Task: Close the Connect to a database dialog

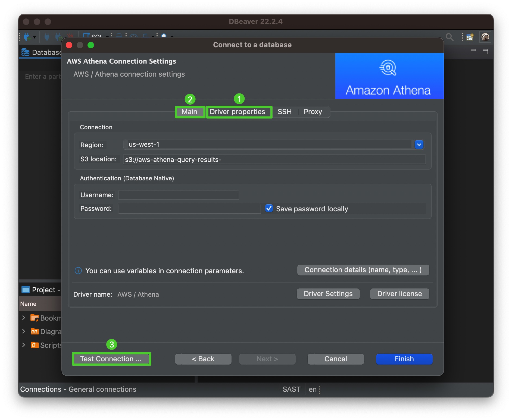Action: [x=69, y=45]
